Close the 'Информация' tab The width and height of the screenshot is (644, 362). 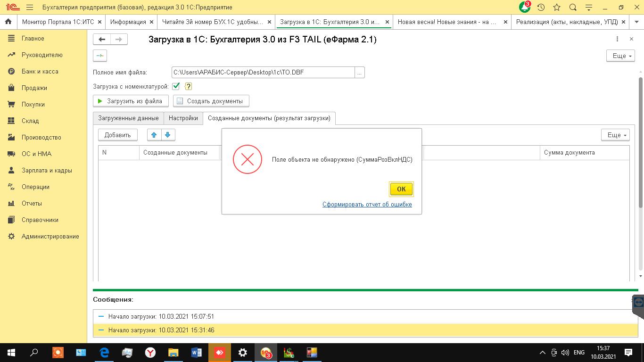pos(152,22)
